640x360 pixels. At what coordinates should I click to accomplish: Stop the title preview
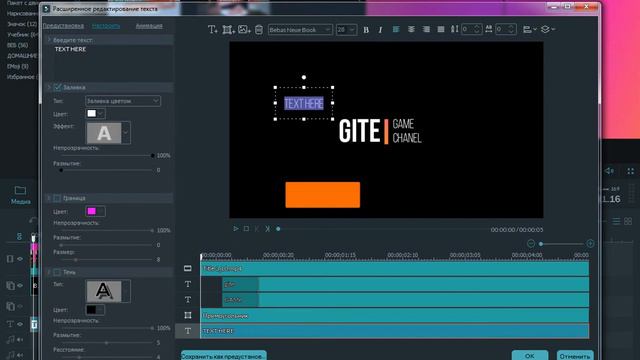point(246,229)
